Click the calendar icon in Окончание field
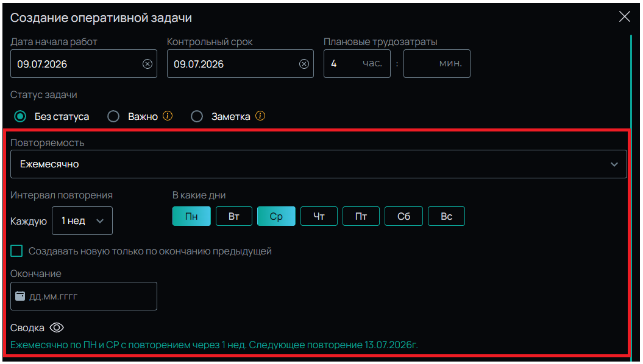643x364 pixels. click(x=20, y=296)
